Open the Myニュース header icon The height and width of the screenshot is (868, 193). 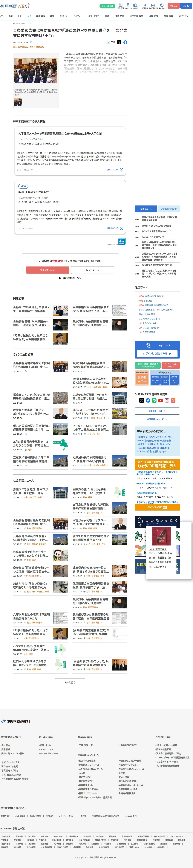tap(128, 6)
